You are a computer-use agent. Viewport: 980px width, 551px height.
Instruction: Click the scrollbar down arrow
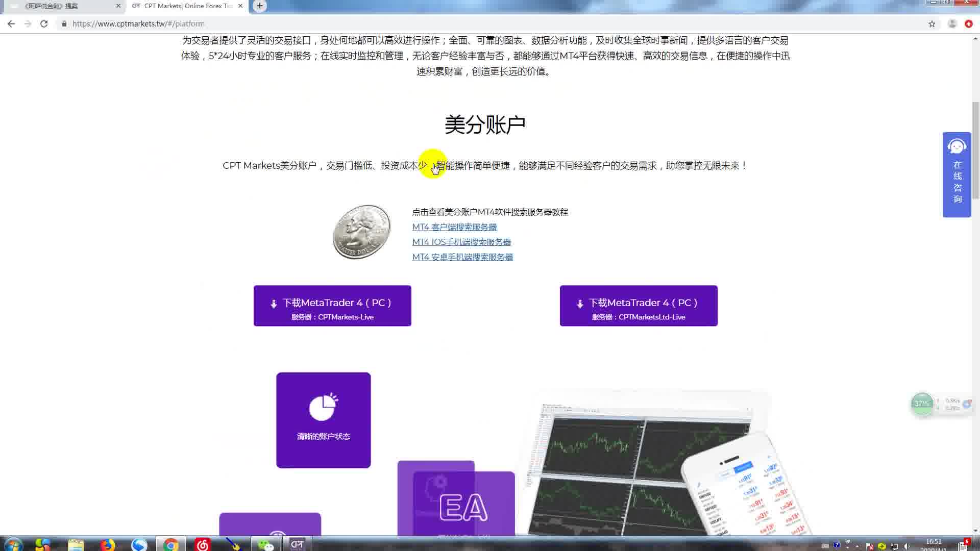[x=975, y=531]
